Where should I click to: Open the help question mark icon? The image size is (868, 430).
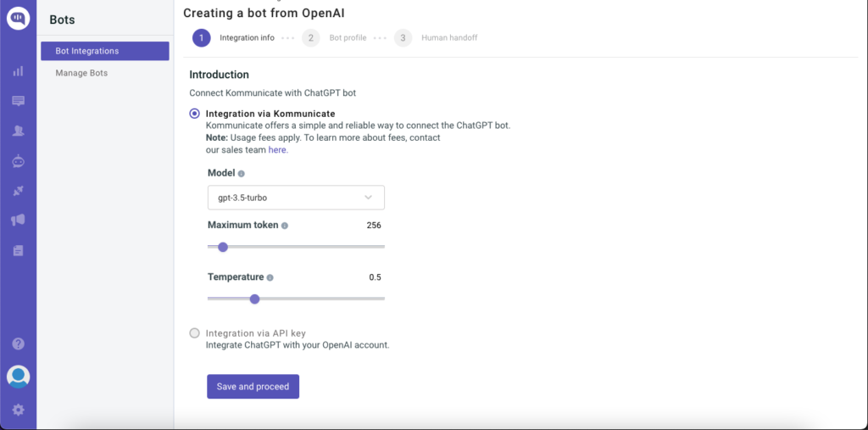tap(19, 343)
